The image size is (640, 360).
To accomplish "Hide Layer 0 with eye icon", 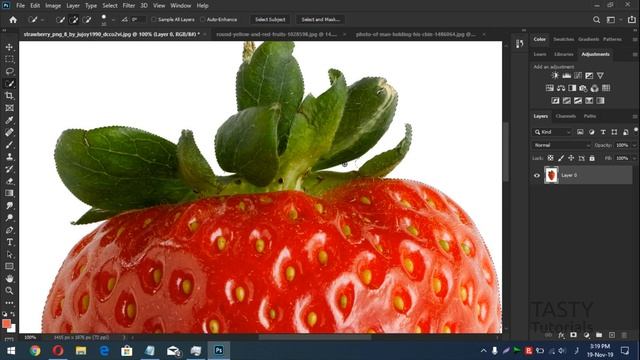I will 537,176.
